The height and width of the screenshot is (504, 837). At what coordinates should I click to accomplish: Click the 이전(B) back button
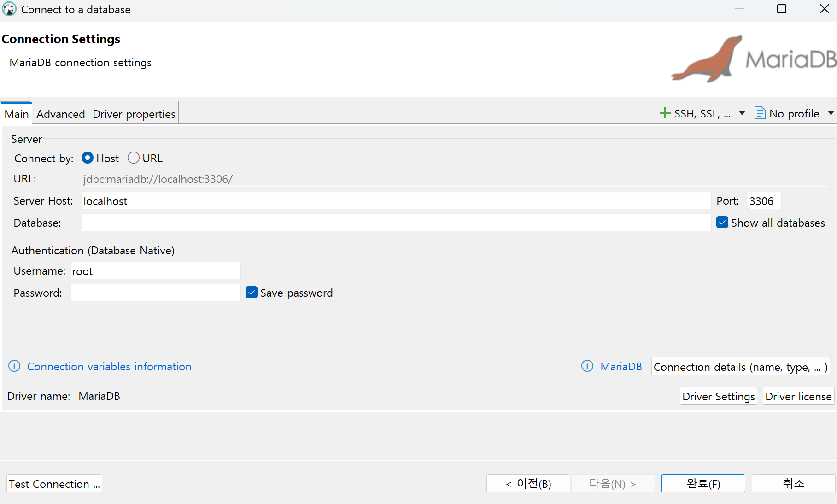click(x=528, y=484)
